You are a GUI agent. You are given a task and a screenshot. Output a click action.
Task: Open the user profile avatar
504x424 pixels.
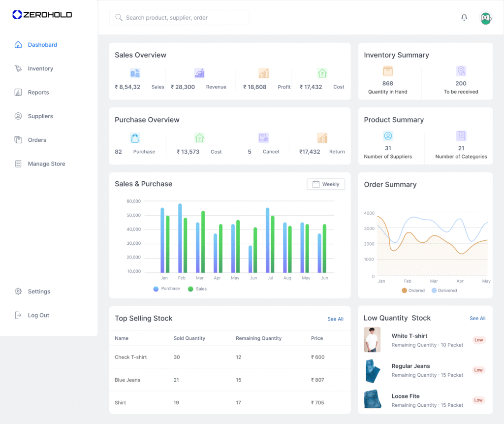[x=486, y=18]
